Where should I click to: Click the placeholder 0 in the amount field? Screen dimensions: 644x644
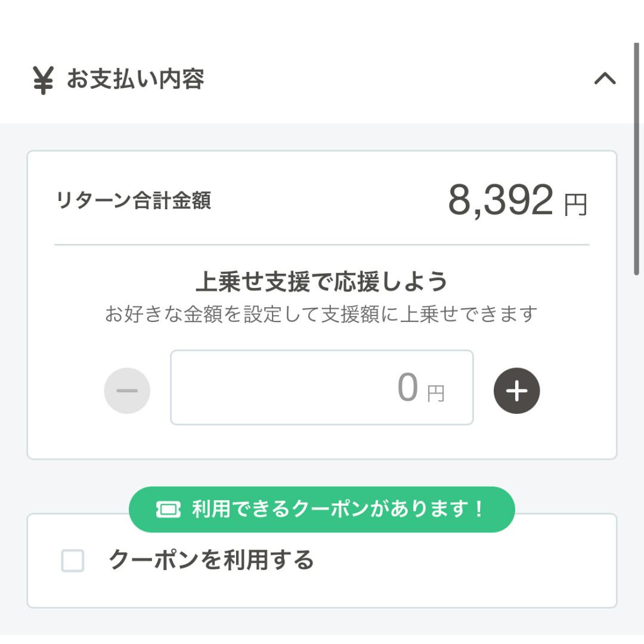coord(407,388)
